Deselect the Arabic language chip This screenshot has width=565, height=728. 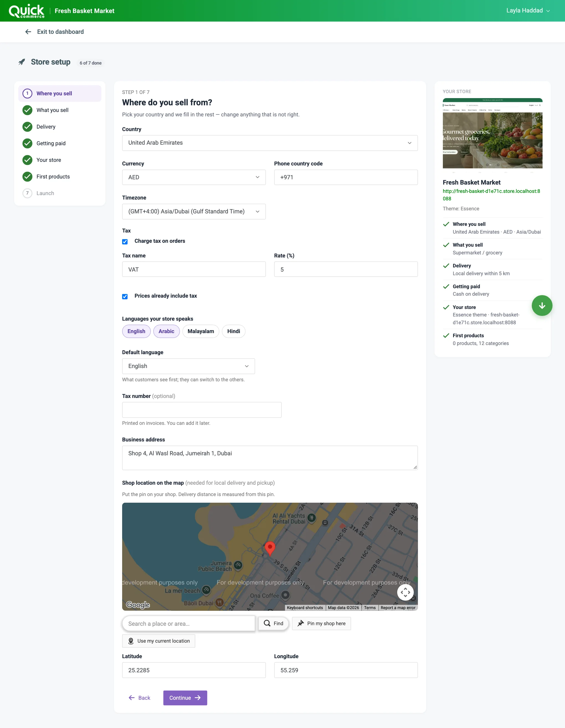tap(166, 331)
